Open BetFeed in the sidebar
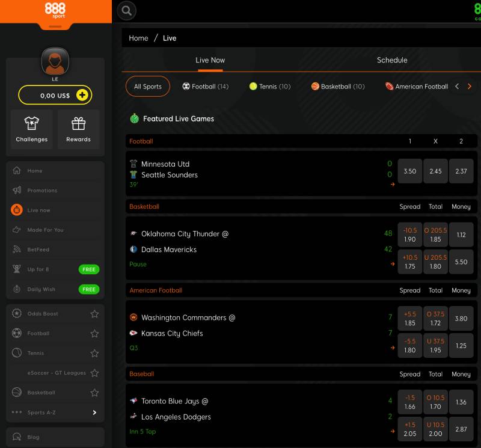The image size is (481, 448). (38, 250)
